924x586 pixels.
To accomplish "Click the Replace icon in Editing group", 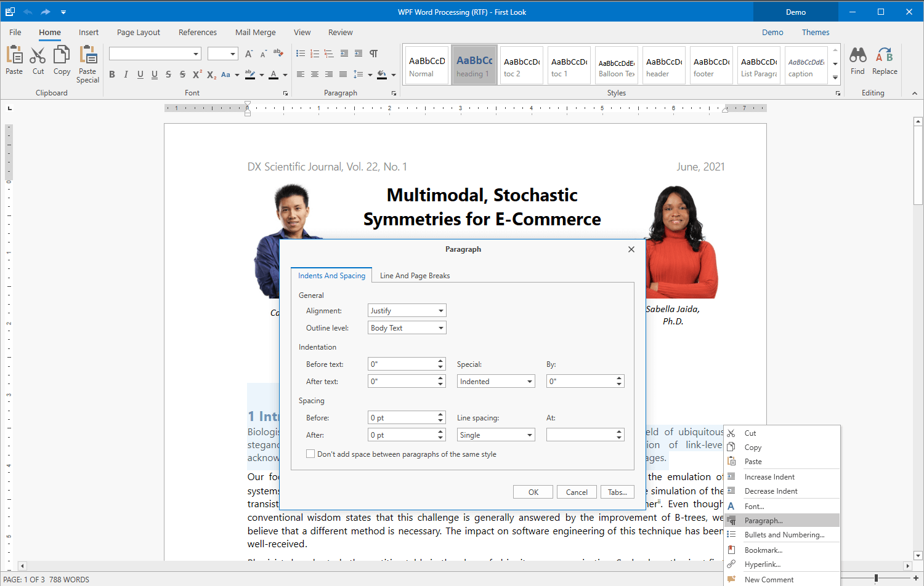I will 884,56.
